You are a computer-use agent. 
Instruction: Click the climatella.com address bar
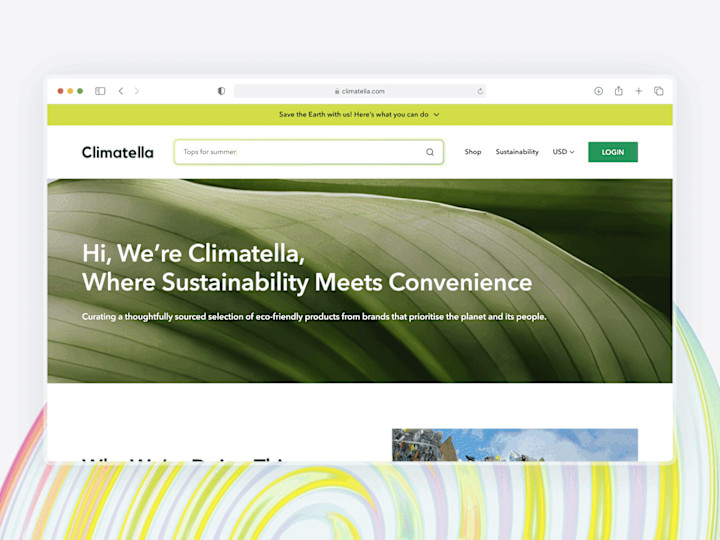(x=360, y=91)
